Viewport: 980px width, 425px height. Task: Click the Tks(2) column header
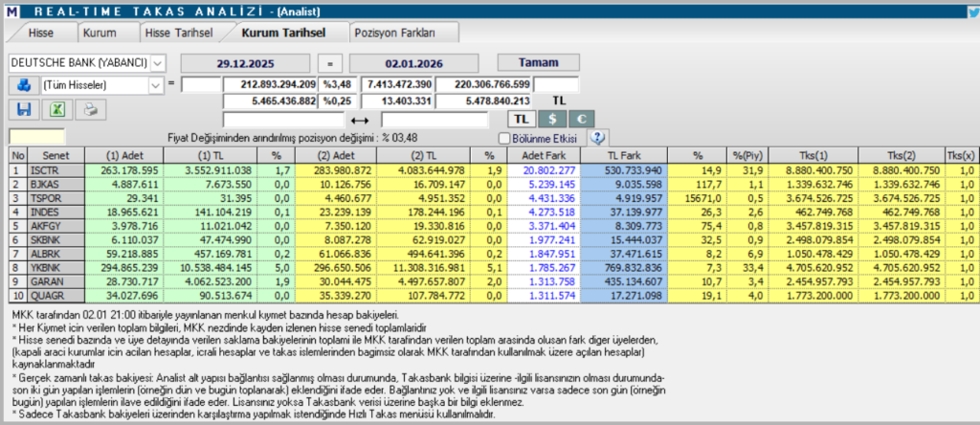pyautogui.click(x=902, y=155)
